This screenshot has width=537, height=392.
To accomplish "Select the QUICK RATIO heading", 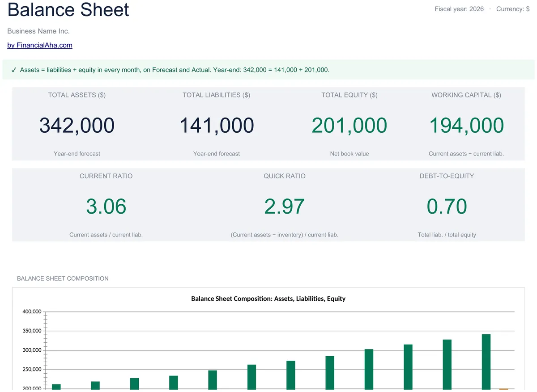I will click(x=285, y=176).
